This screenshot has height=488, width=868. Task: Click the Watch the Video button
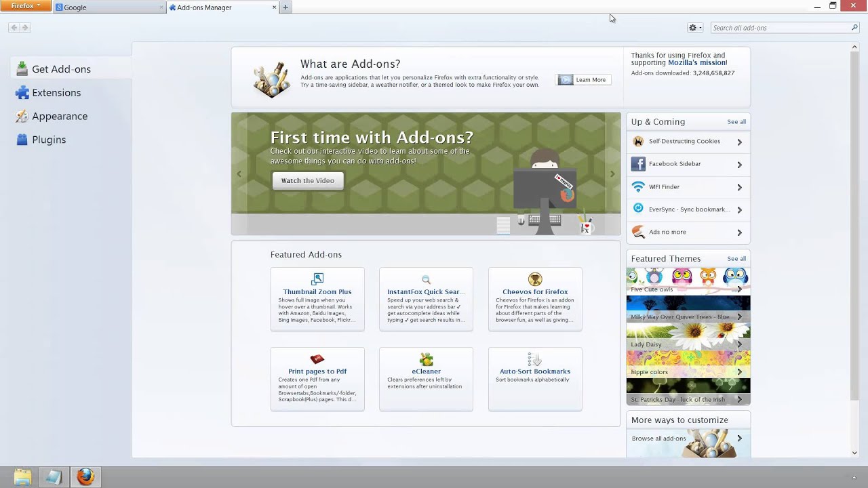coord(308,181)
